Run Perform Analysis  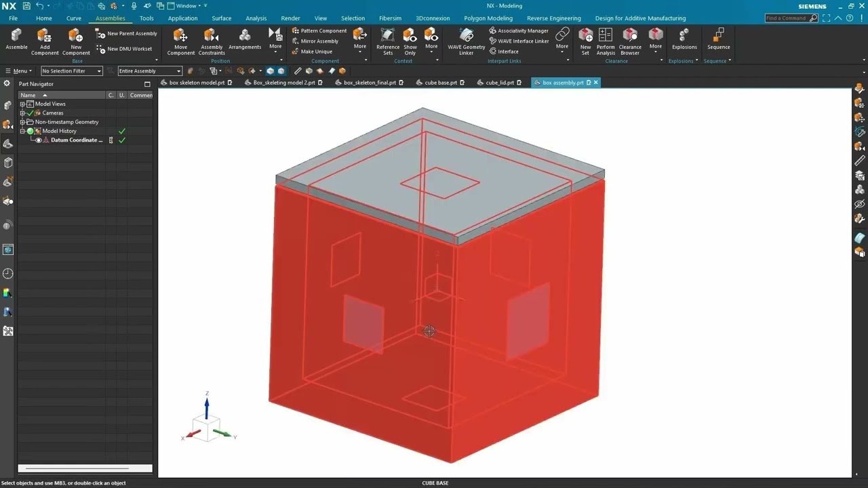click(x=606, y=41)
